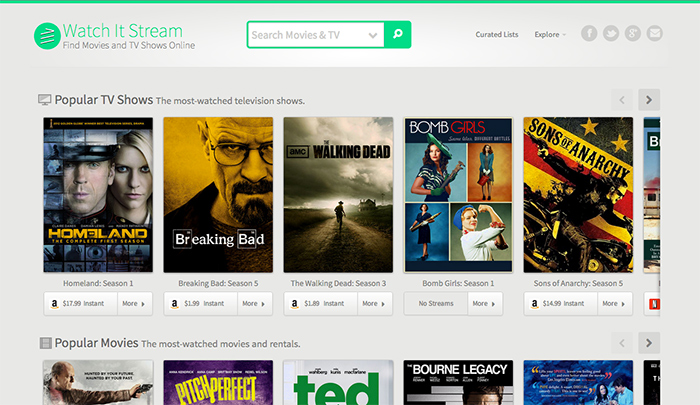This screenshot has height=405, width=700.
Task: Click the green search magnifier button
Action: point(397,34)
